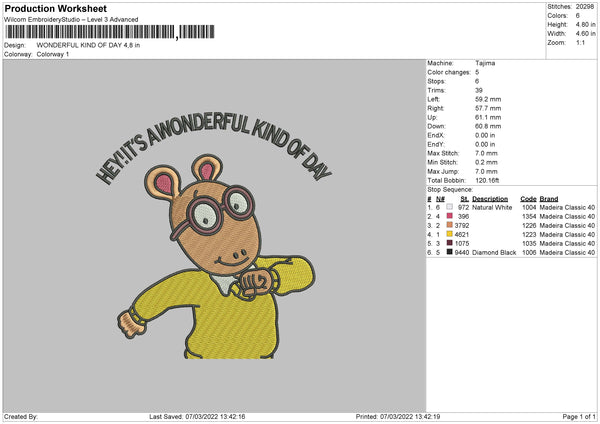
Task: Click the embroidery design preview image
Action: 214,236
